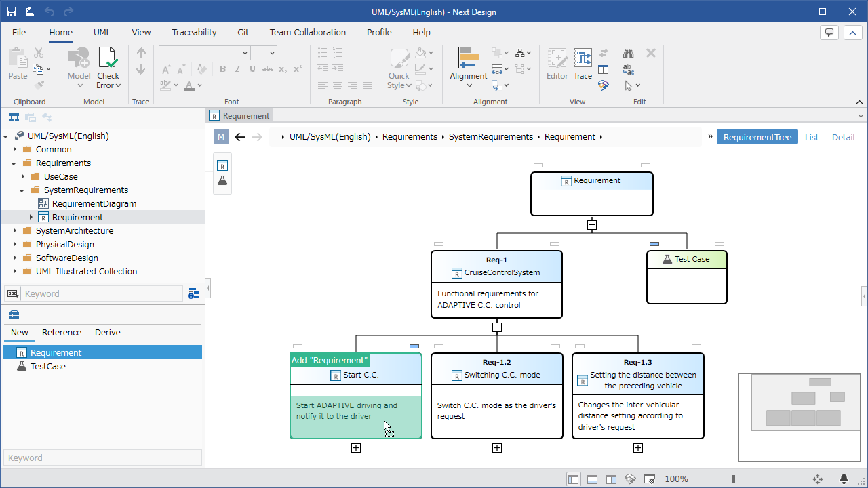
Task: Open the font size dropdown
Action: click(272, 53)
